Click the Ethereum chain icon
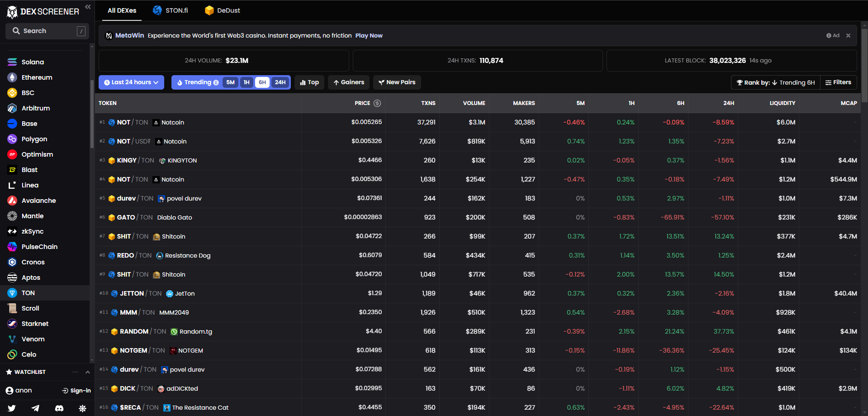 pyautogui.click(x=12, y=77)
